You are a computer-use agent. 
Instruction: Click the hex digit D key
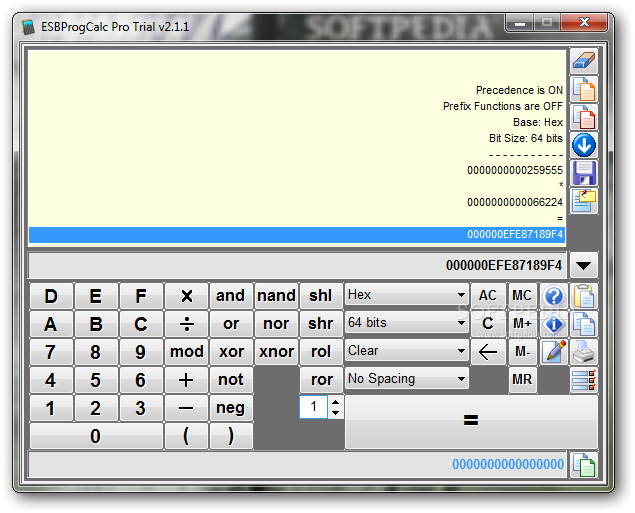(51, 296)
